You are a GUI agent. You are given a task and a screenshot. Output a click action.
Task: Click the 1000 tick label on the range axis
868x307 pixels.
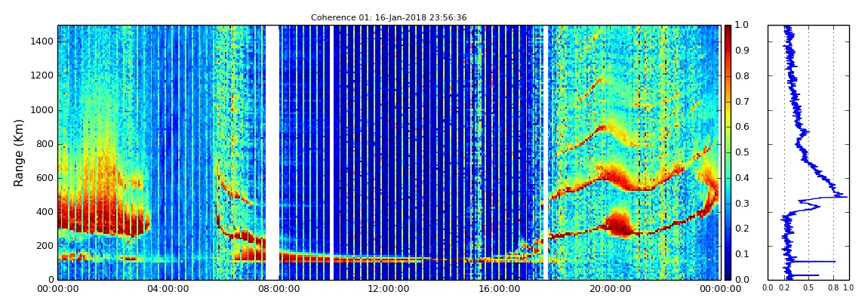(43, 109)
